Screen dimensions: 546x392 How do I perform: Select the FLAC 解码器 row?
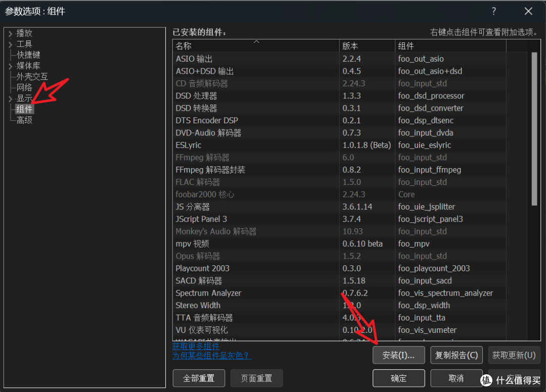pyautogui.click(x=339, y=182)
